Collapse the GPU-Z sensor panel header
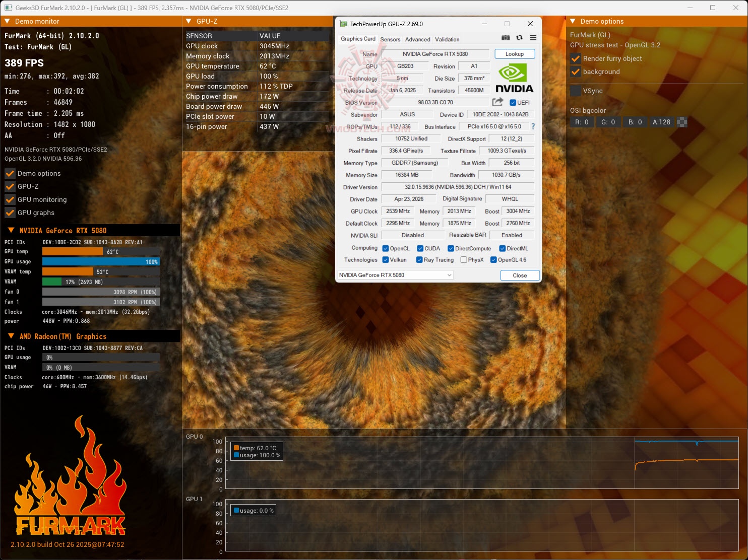 coord(189,21)
